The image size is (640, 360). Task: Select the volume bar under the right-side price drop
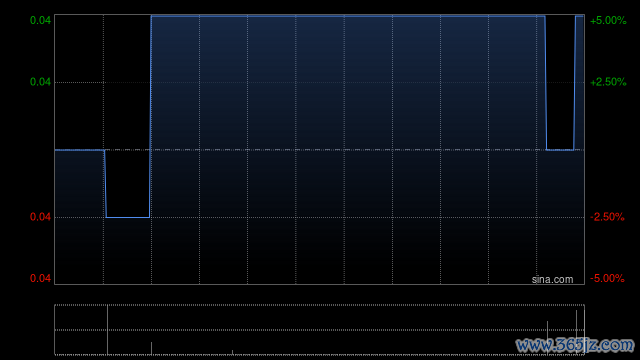click(547, 338)
